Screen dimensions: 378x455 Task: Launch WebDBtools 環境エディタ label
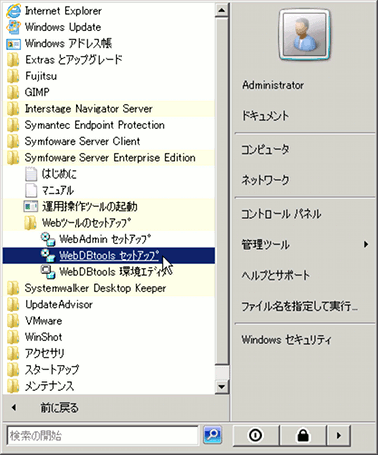113,272
